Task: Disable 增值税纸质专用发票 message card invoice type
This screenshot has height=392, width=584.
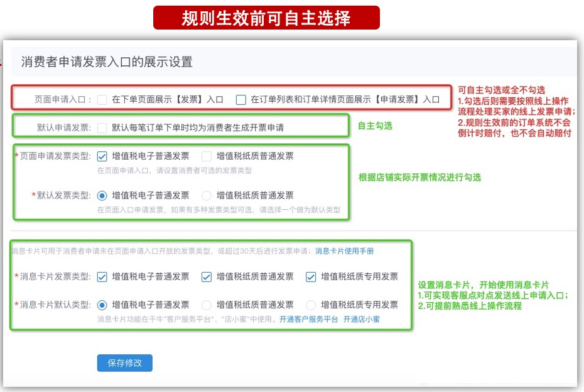Action: pos(310,276)
